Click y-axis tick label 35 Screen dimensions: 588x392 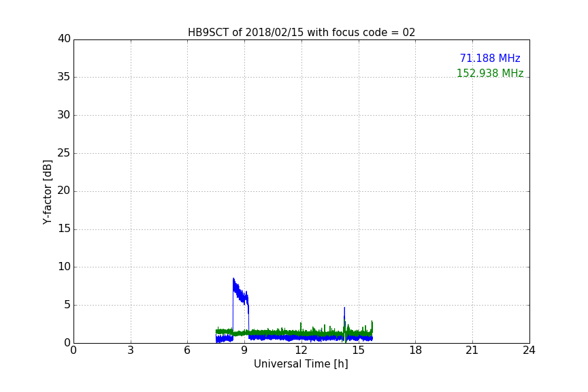[x=64, y=77]
